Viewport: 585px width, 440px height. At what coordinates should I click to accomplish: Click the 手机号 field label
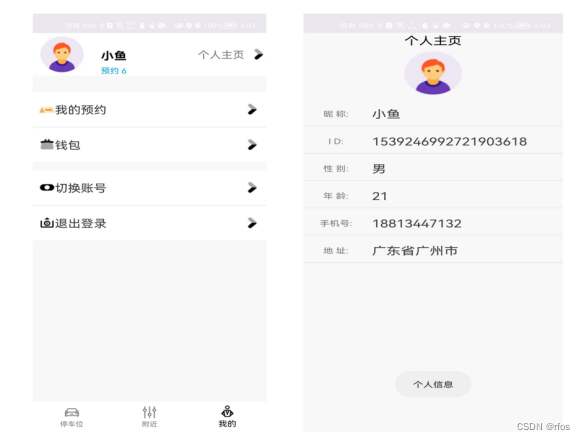(x=336, y=223)
